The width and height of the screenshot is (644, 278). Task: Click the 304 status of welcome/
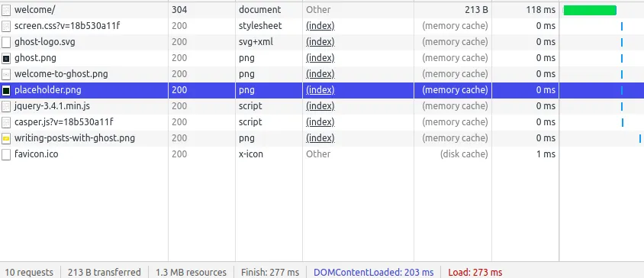[179, 10]
